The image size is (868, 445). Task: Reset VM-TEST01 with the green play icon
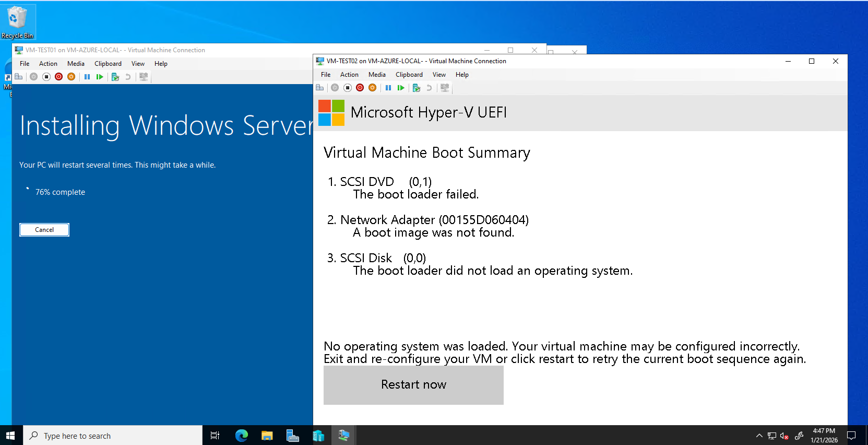100,77
